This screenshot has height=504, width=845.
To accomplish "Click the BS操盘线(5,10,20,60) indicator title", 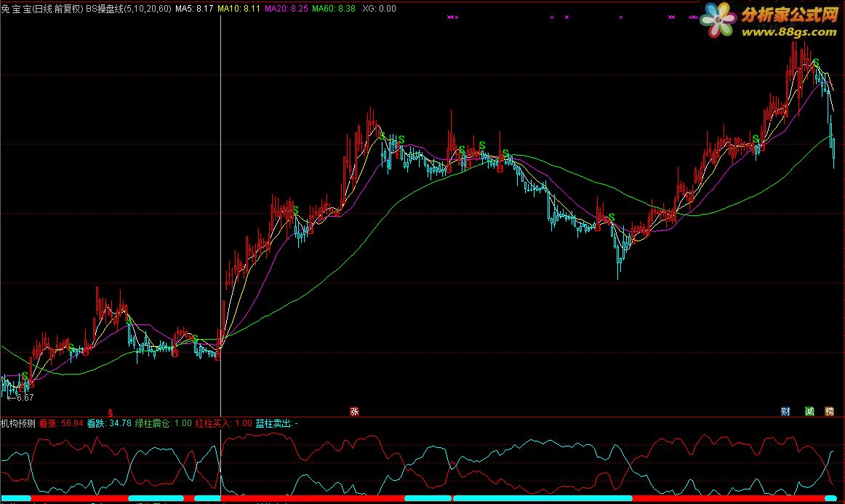I will point(129,9).
